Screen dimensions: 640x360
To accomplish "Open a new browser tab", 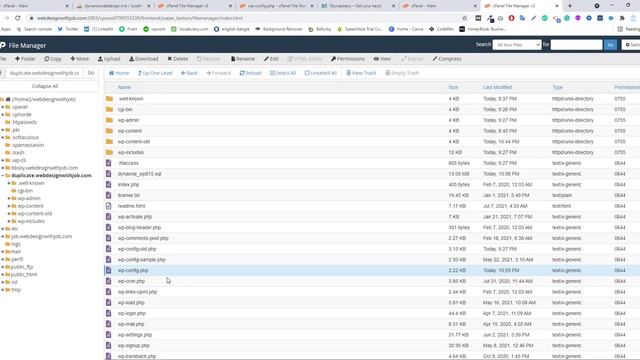I will tap(570, 6).
